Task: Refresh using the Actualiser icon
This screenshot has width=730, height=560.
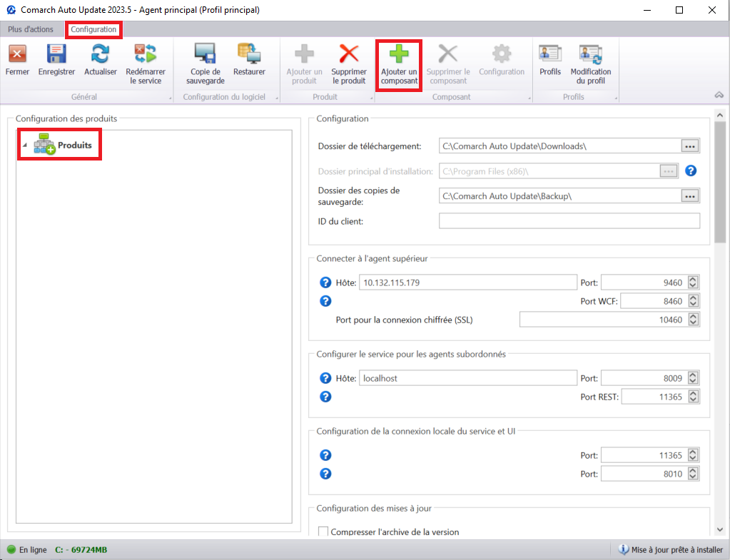Action: pos(101,54)
